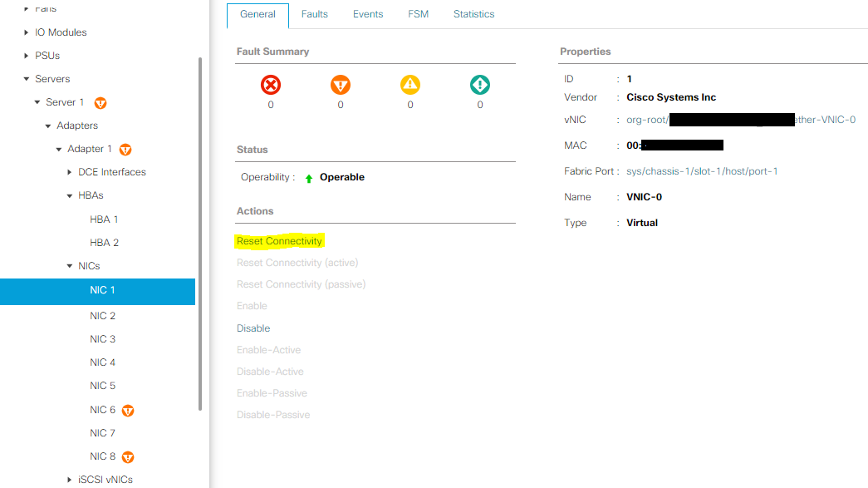Click the fault indicator on NIC 8
The image size is (868, 488).
pyautogui.click(x=127, y=456)
